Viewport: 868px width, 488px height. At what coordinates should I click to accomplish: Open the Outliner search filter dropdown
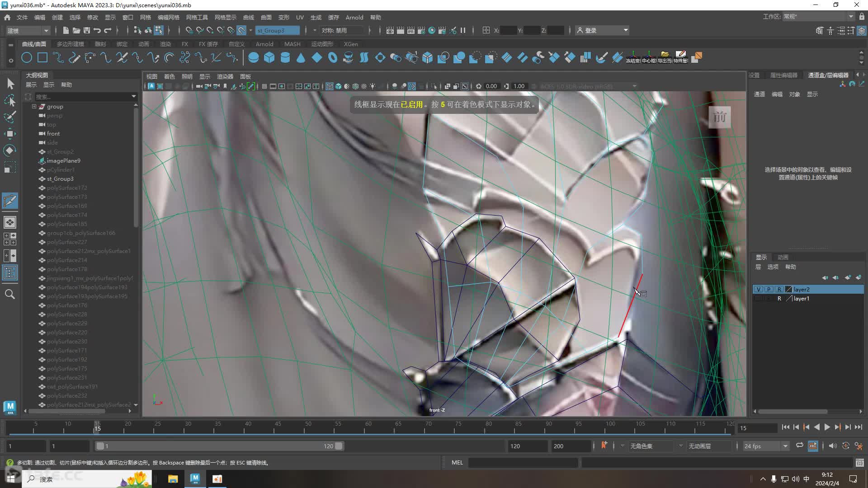[x=134, y=96]
